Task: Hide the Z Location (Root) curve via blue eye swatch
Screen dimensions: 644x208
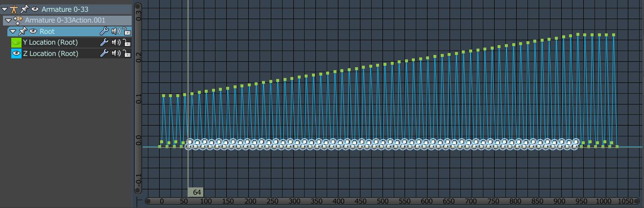Action: [x=16, y=53]
